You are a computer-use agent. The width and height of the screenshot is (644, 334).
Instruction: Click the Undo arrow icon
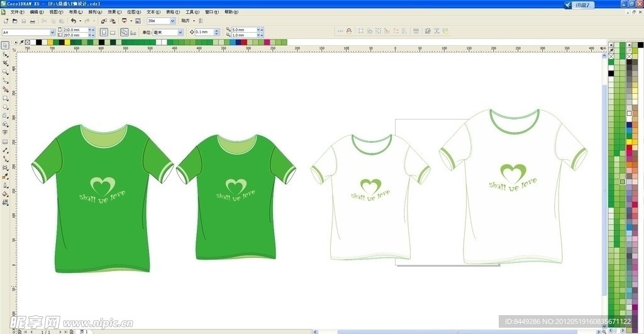73,21
